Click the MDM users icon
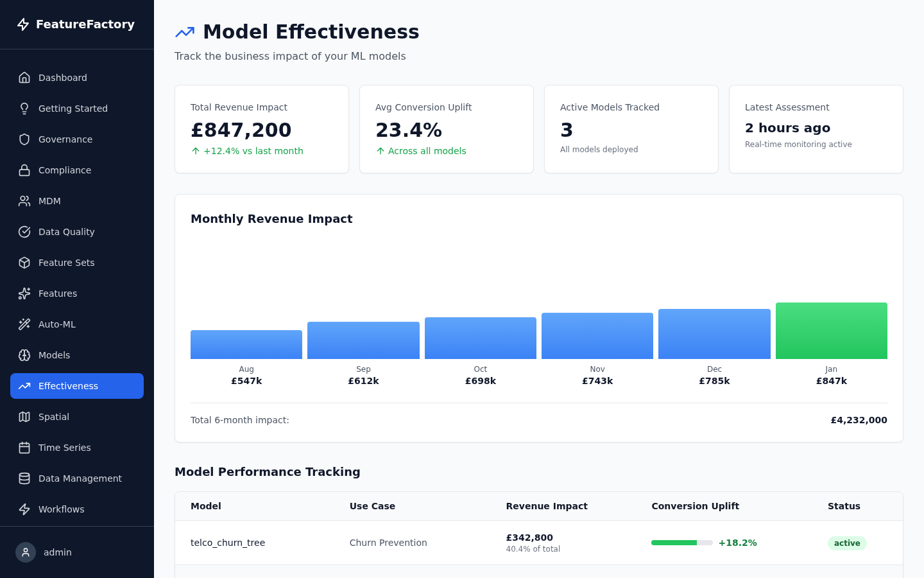The height and width of the screenshot is (578, 924). click(x=24, y=200)
